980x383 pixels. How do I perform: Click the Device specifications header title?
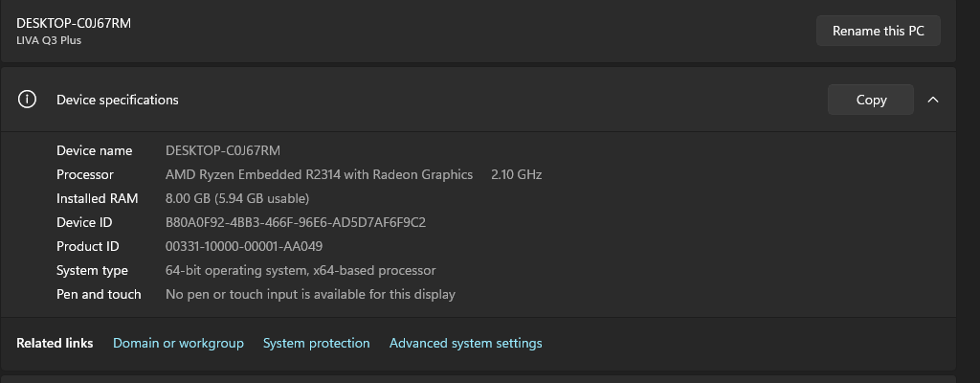[118, 100]
